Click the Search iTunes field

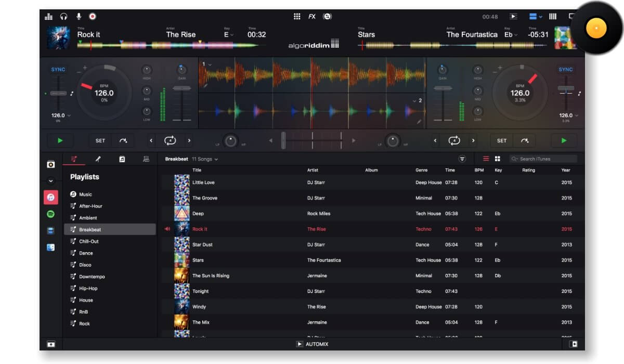coord(546,159)
